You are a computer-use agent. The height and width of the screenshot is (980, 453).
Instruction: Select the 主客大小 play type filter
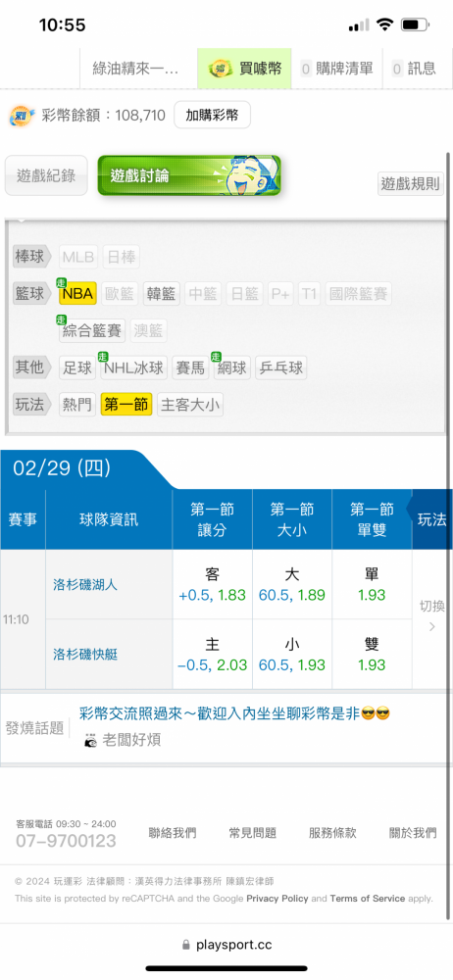(x=189, y=405)
